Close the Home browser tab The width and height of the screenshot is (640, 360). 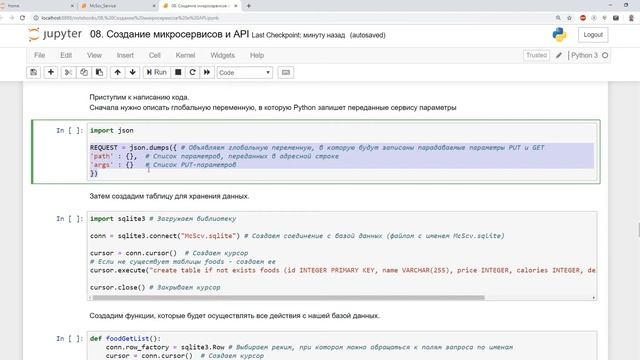(x=72, y=6)
